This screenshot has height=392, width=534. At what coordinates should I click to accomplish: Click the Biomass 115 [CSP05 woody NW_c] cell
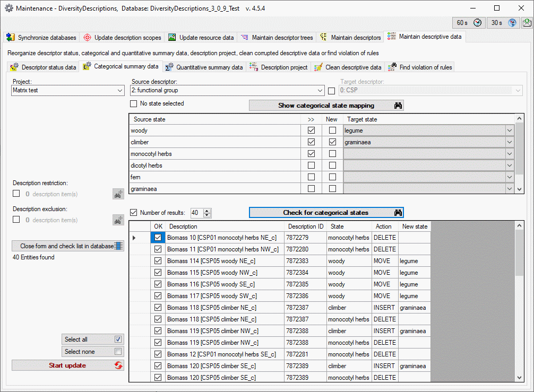click(x=225, y=273)
